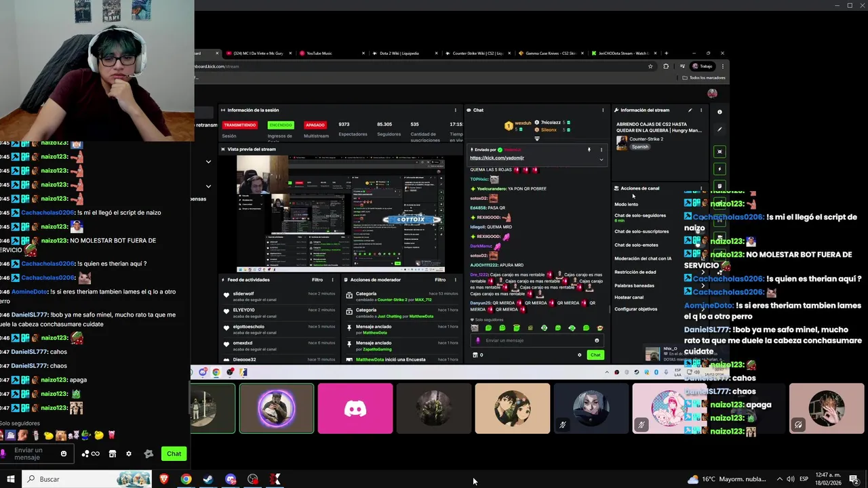
Task: Open OBS Studio from taskbar
Action: (x=253, y=479)
